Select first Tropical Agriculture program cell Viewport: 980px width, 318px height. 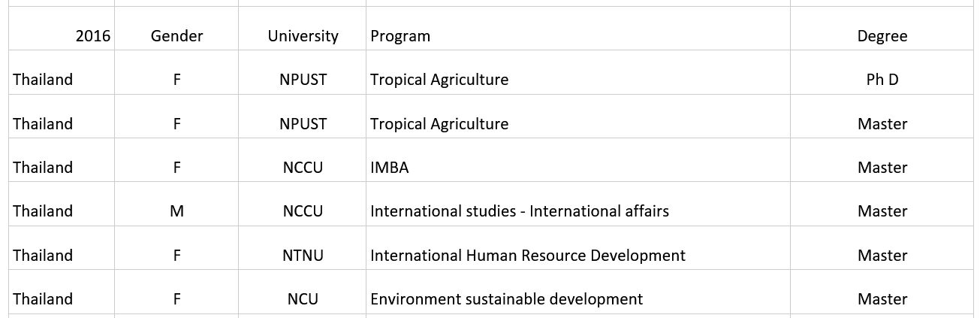(578, 80)
